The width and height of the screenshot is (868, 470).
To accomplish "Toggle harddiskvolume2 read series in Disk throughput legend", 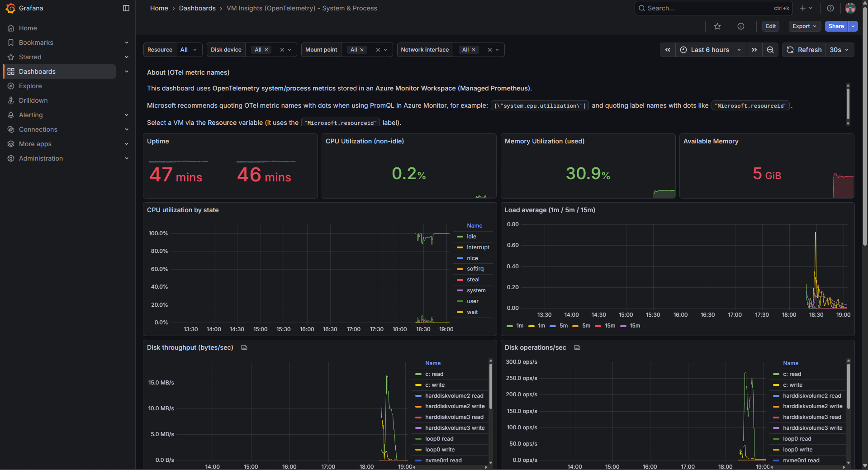I will click(x=454, y=396).
